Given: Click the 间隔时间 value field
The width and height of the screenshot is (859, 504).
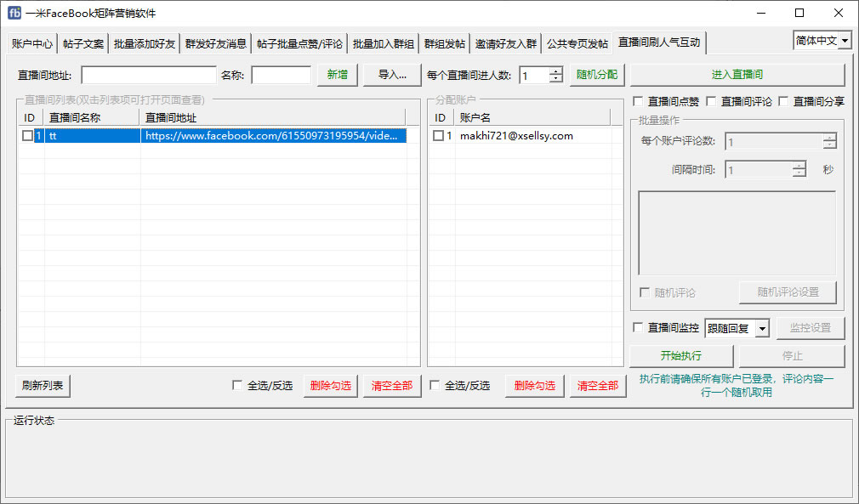Looking at the screenshot, I should [759, 170].
